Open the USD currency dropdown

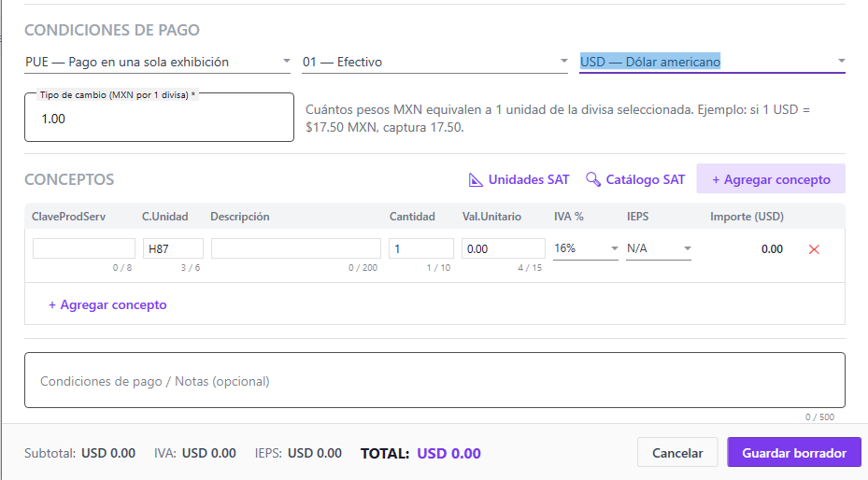713,62
